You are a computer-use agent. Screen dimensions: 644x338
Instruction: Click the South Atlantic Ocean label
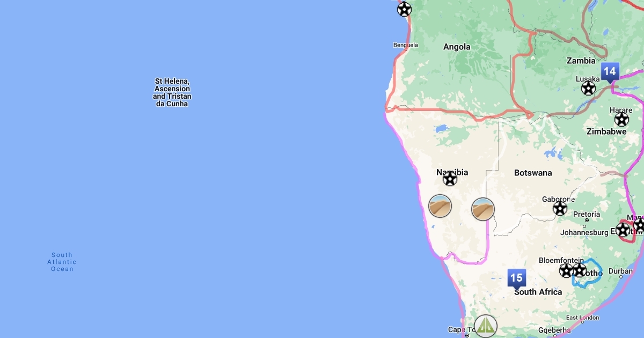[62, 262]
